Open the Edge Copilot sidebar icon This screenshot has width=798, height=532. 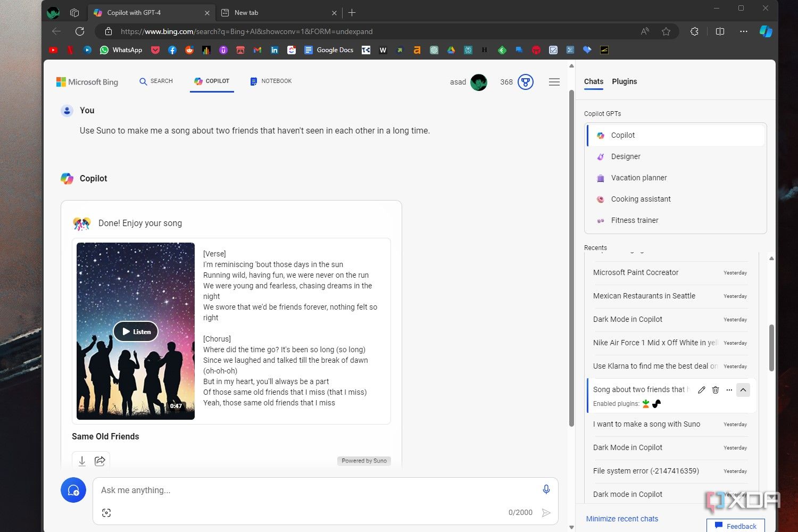tap(766, 31)
